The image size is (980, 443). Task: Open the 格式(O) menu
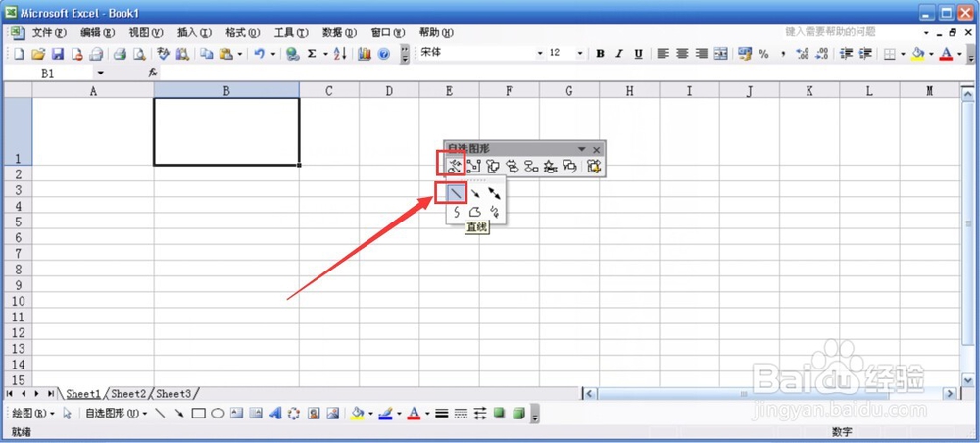click(x=242, y=32)
